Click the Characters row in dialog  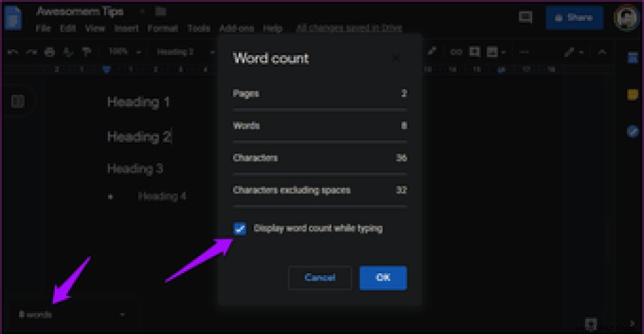pyautogui.click(x=320, y=158)
